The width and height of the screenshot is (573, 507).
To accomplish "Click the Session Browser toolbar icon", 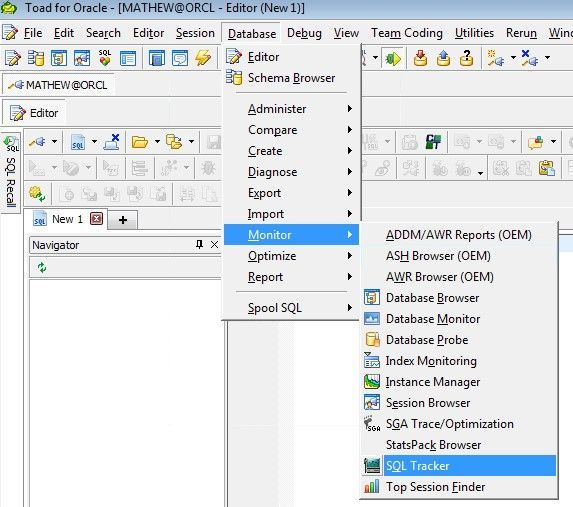I will click(82, 58).
